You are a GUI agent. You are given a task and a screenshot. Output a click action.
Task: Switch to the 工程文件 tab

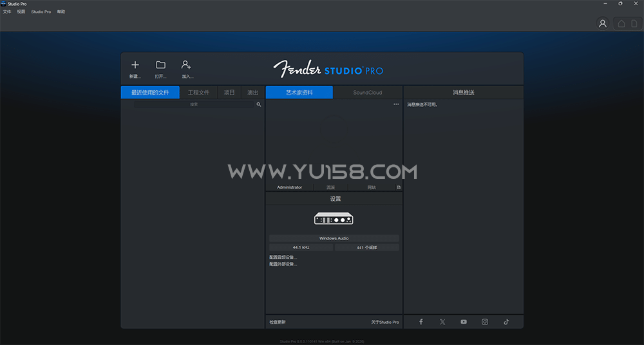pos(199,93)
